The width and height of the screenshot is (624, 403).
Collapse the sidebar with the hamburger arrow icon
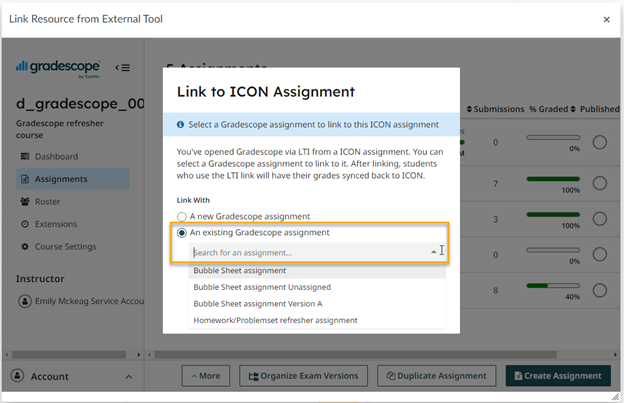(x=123, y=68)
